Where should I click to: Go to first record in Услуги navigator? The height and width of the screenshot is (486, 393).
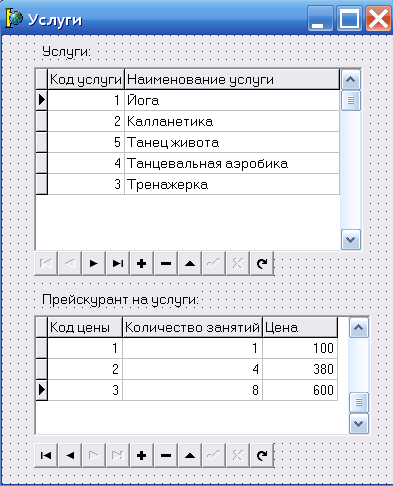(x=46, y=263)
